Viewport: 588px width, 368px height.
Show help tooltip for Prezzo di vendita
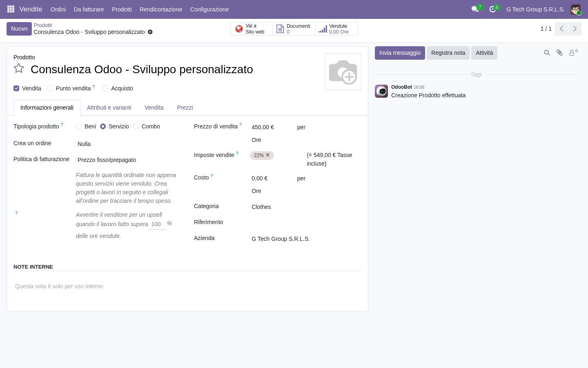[241, 125]
